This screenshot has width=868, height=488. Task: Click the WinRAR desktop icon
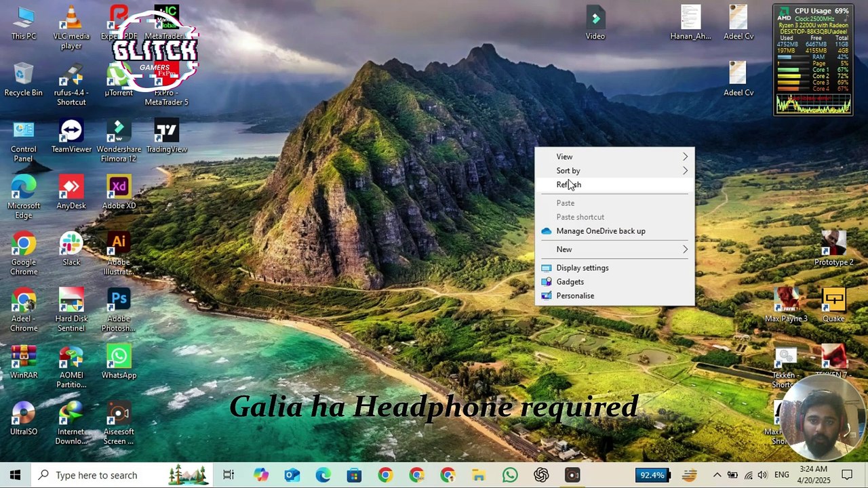pos(24,363)
